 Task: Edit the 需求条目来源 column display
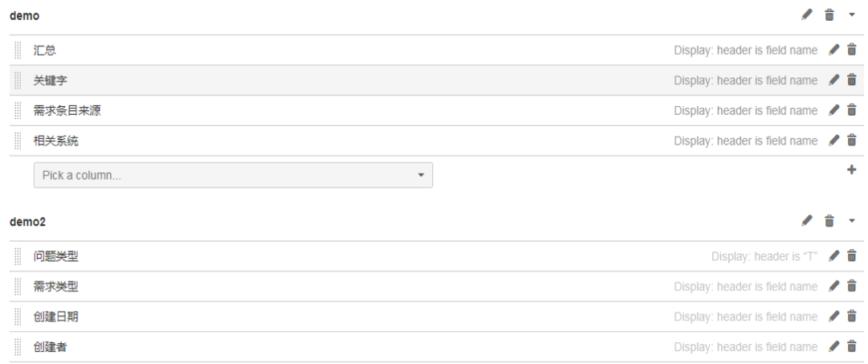point(834,110)
